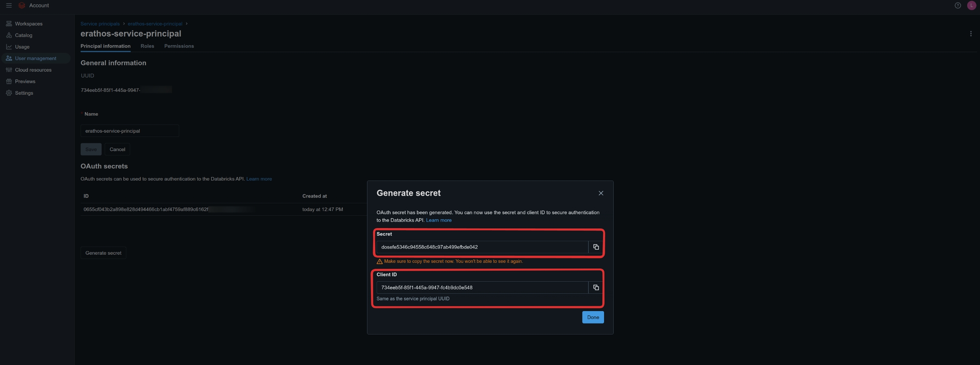This screenshot has width=980, height=365.
Task: Copy the Client ID to clipboard
Action: coord(596,288)
